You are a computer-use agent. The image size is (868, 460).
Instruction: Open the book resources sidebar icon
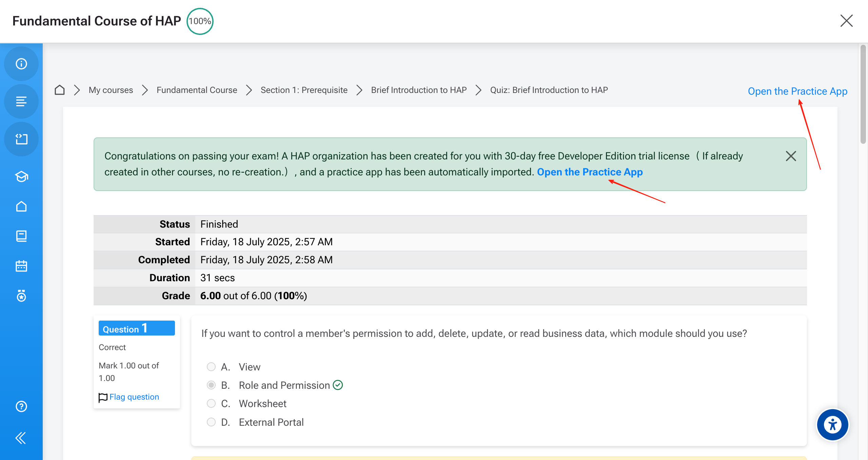tap(21, 236)
